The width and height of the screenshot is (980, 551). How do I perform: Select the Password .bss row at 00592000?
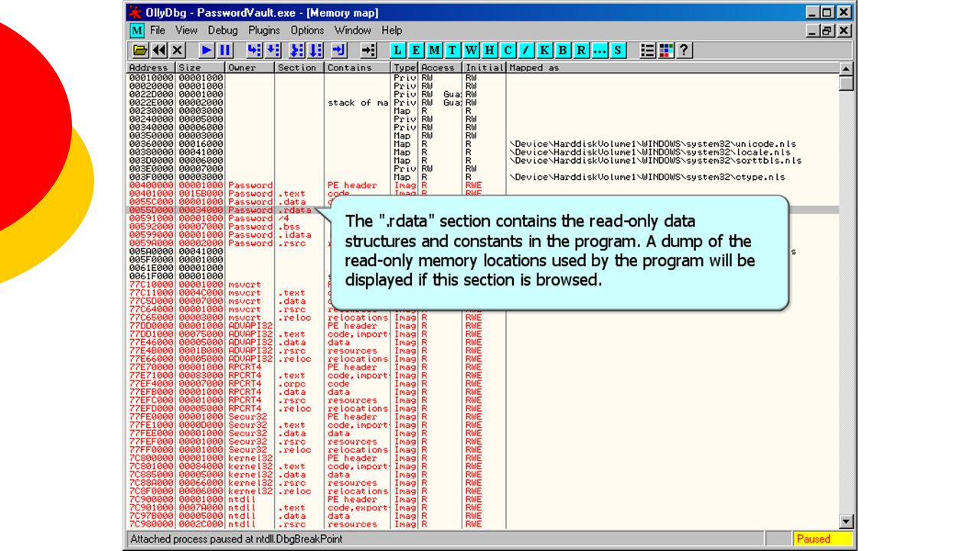click(x=482, y=227)
